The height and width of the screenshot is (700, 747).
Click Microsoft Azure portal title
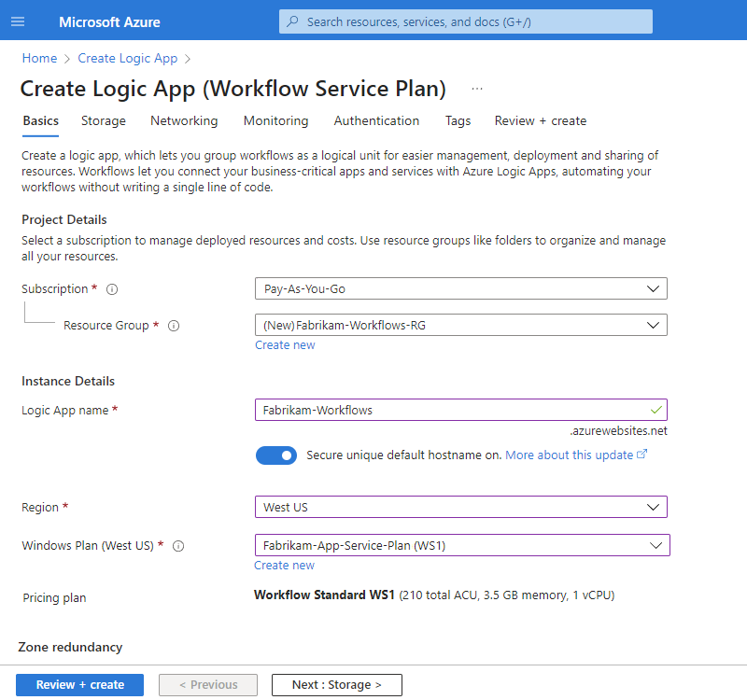(109, 21)
